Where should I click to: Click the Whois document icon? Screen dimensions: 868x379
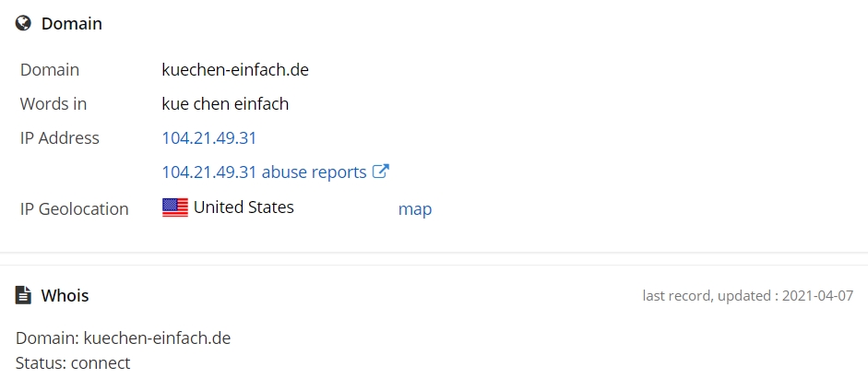pyautogui.click(x=23, y=295)
